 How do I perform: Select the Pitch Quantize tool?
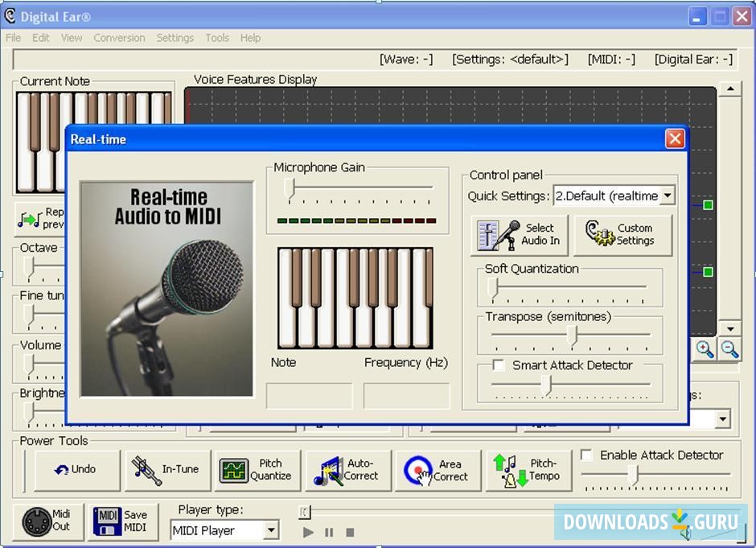257,470
